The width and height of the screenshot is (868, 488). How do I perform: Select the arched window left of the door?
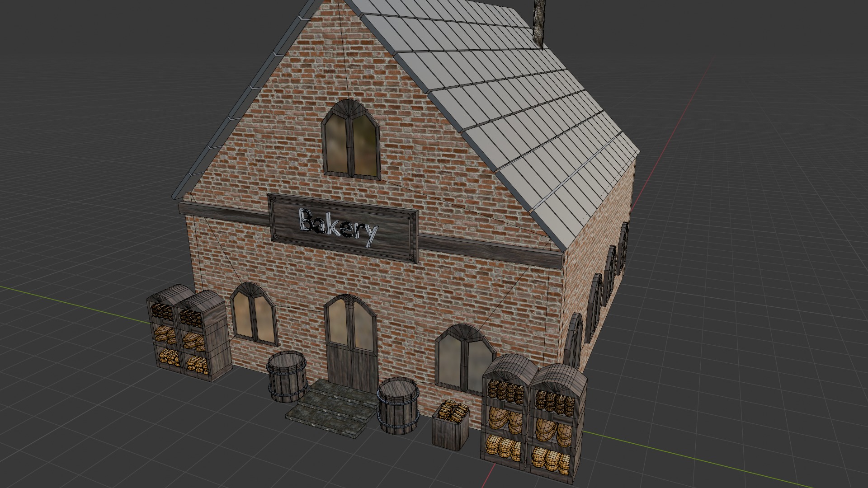point(255,314)
